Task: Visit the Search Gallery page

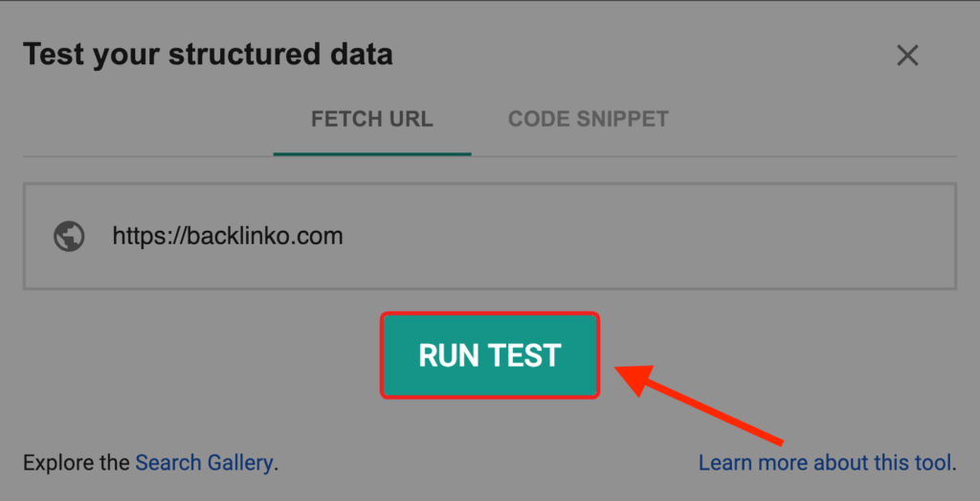Action: [x=204, y=463]
